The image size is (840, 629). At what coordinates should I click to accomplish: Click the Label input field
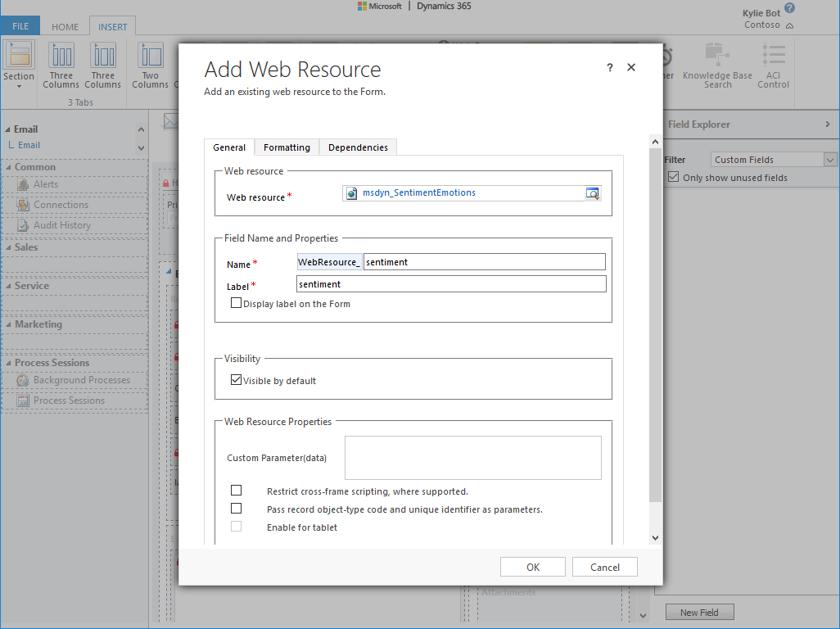coord(451,284)
